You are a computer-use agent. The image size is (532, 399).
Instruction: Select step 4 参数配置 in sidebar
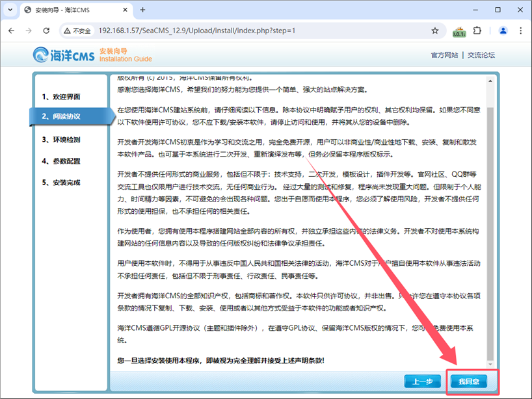[x=62, y=161]
